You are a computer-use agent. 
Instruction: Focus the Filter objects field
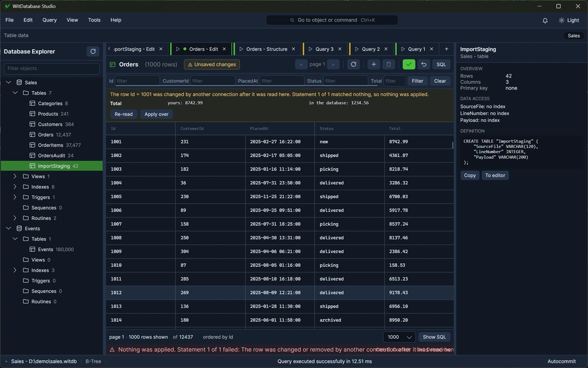tap(51, 69)
